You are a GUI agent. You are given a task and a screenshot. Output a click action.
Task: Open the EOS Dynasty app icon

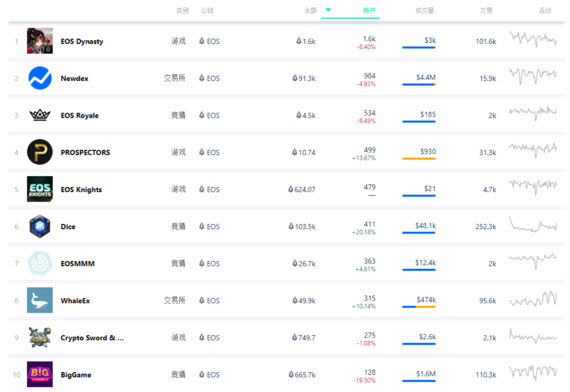pyautogui.click(x=40, y=41)
